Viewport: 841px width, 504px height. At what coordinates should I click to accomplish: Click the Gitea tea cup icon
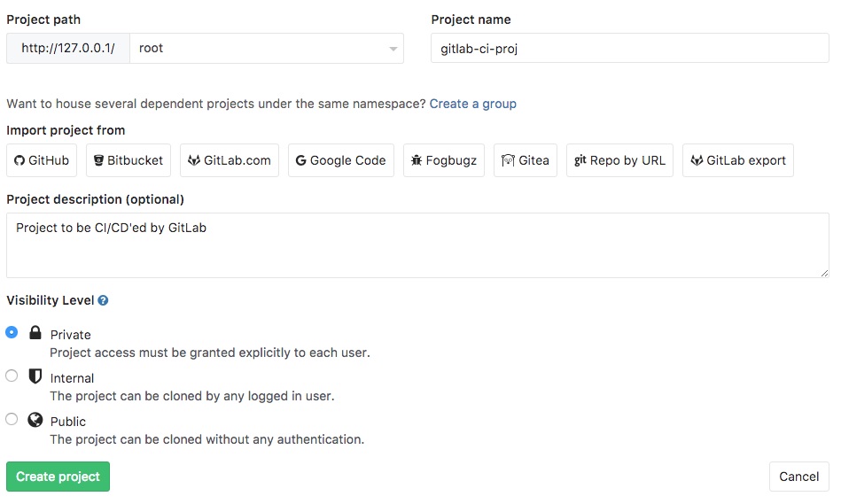508,160
